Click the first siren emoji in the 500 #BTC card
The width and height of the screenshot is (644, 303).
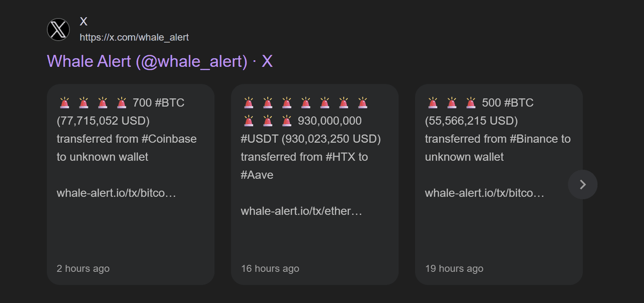point(433,103)
